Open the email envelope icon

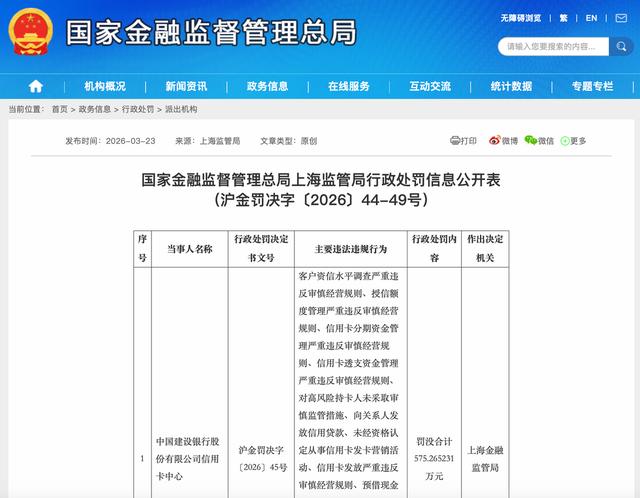point(621,18)
